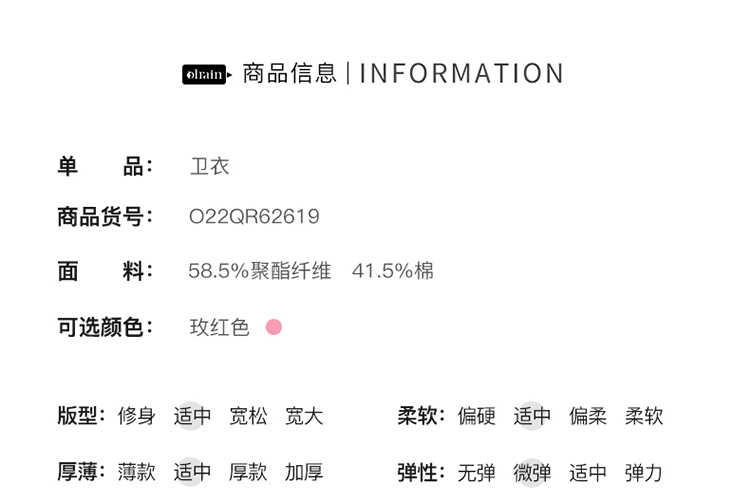Choose 偏柔 softness option
The width and height of the screenshot is (750, 503).
pyautogui.click(x=588, y=416)
